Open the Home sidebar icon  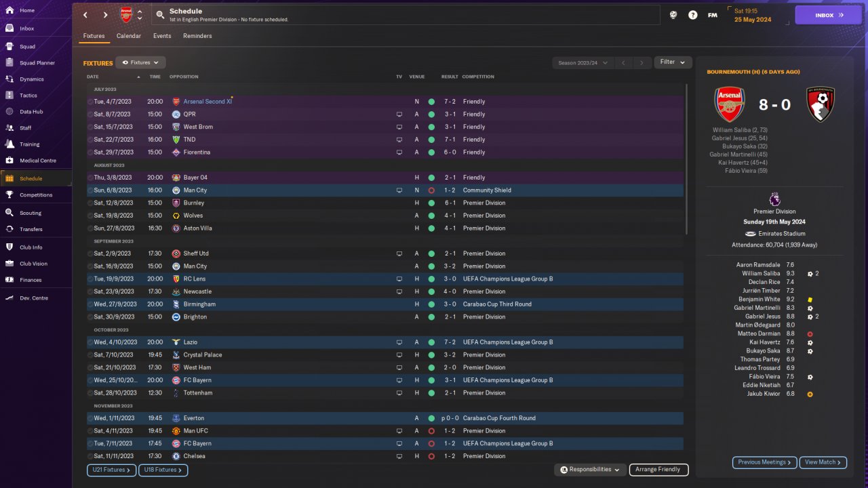coord(9,11)
